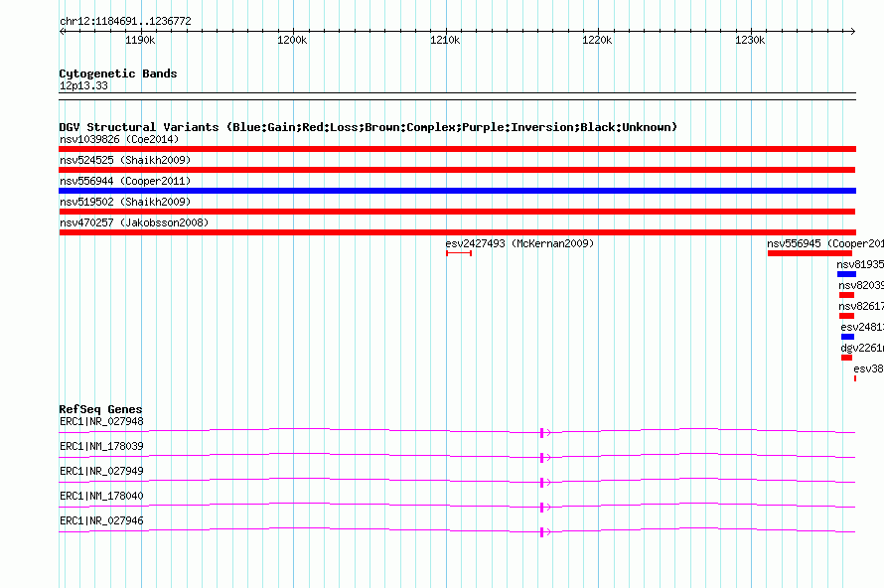Click the nsv556945 variant label

click(824, 243)
